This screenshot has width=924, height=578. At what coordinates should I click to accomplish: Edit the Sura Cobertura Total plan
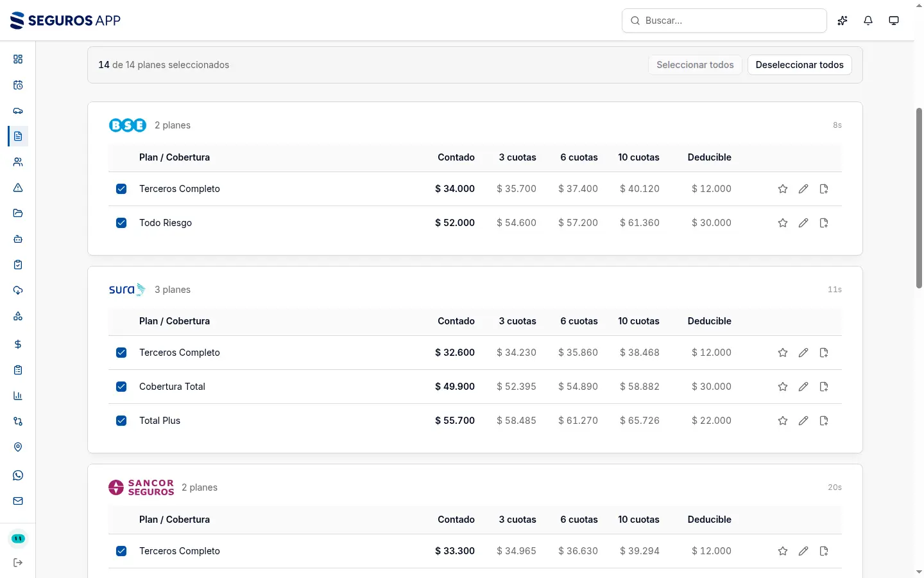(x=803, y=387)
